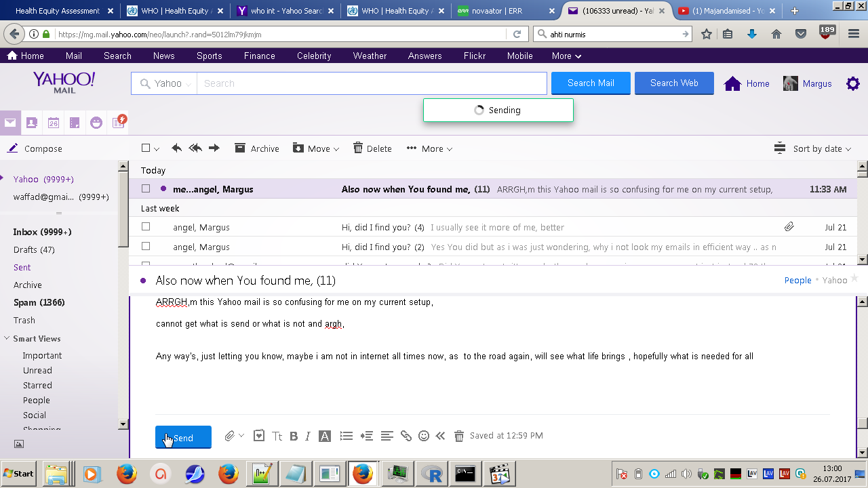868x488 pixels.
Task: Insert a link with the link icon
Action: tap(406, 436)
